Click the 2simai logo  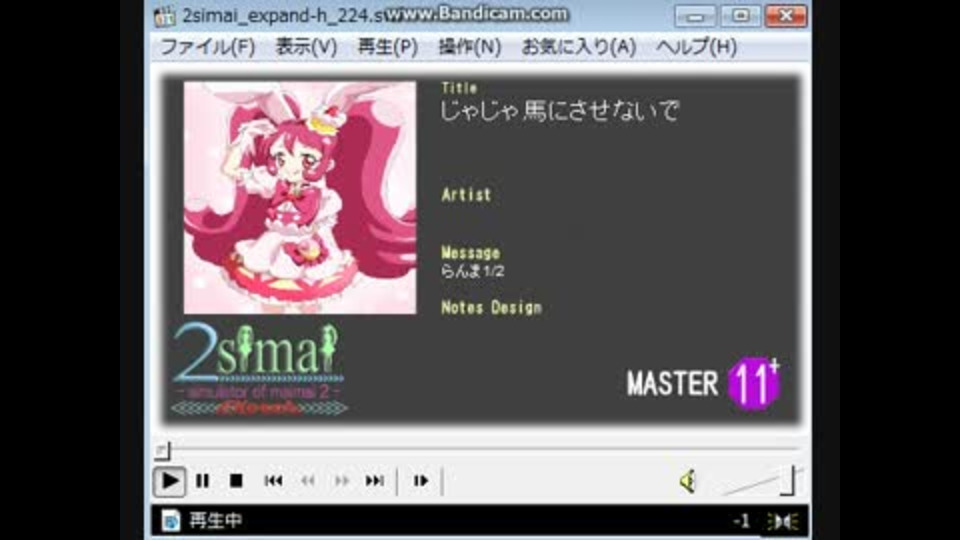(259, 369)
